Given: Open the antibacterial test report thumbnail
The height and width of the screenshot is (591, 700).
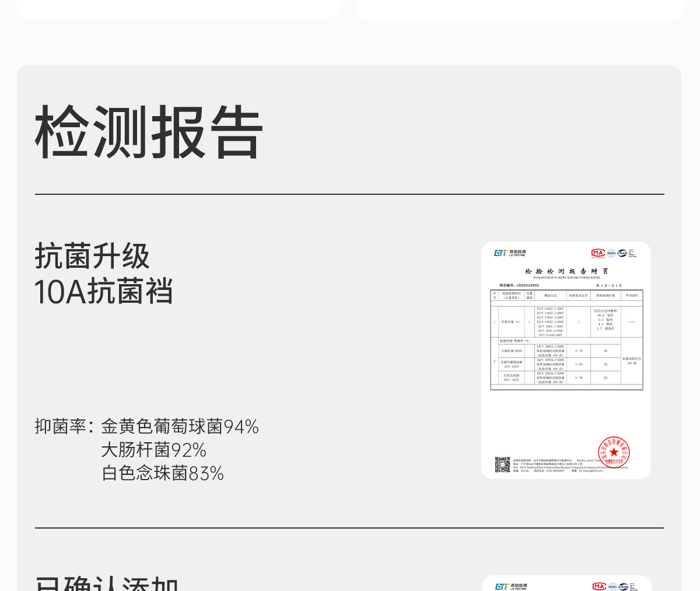Looking at the screenshot, I should tap(566, 360).
